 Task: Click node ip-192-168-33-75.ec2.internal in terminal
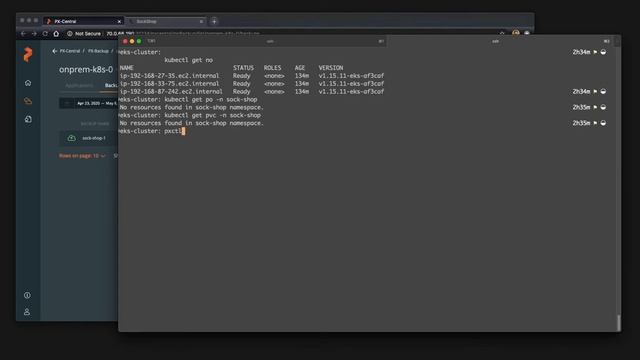click(169, 84)
